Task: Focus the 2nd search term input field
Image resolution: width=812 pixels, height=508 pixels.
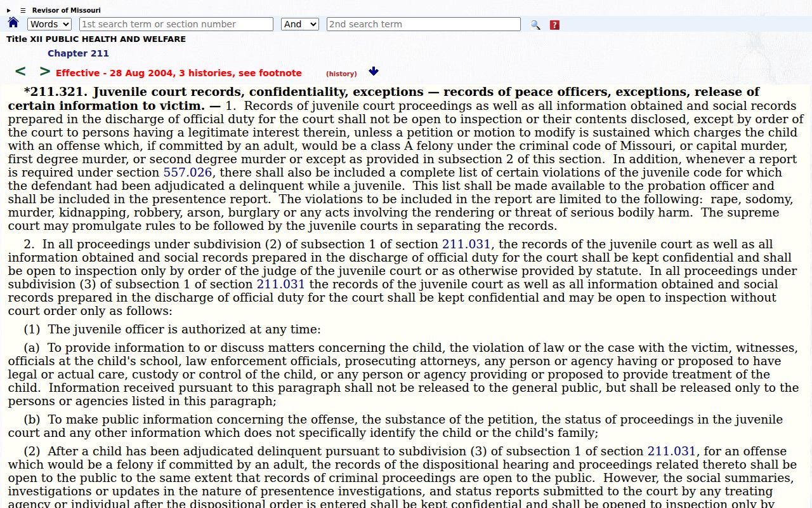Action: (x=424, y=24)
